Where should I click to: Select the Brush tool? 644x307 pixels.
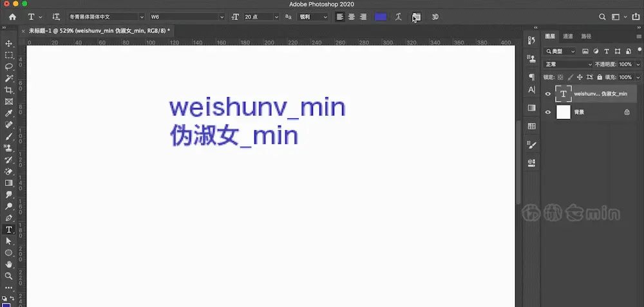(8, 136)
